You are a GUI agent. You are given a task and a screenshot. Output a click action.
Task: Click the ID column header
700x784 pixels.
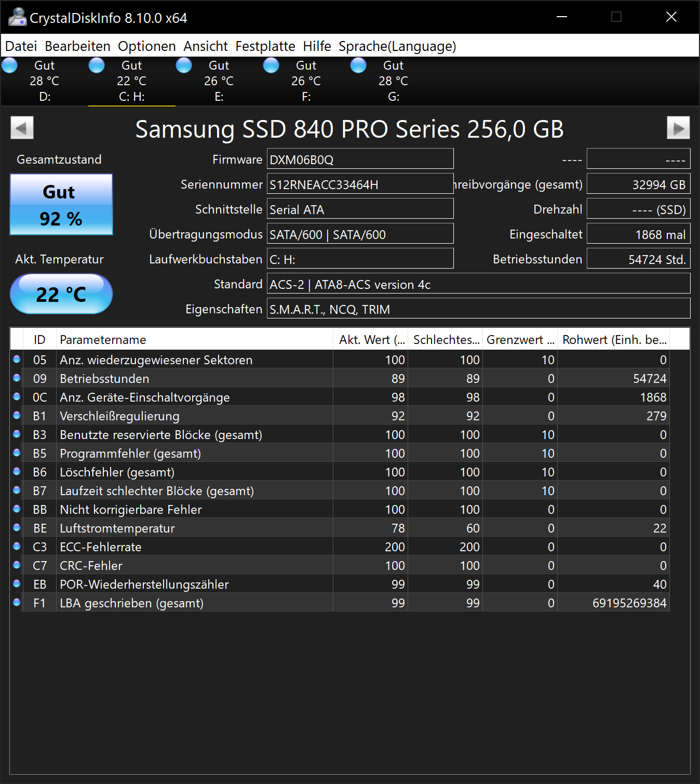40,339
